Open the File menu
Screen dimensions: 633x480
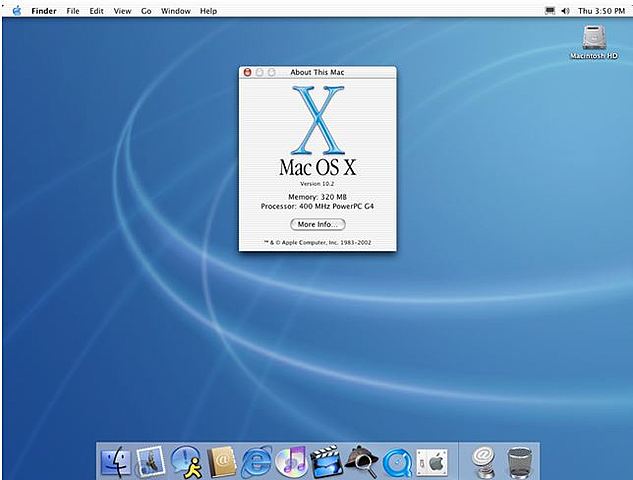(73, 11)
